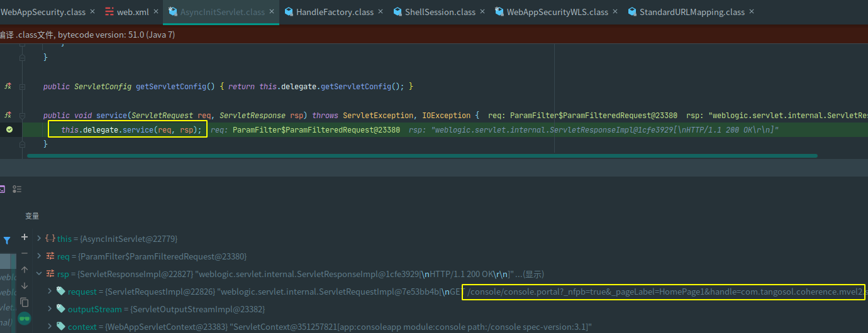Image resolution: width=868 pixels, height=333 pixels.
Task: Open the web.xml editor tab
Action: (x=133, y=12)
